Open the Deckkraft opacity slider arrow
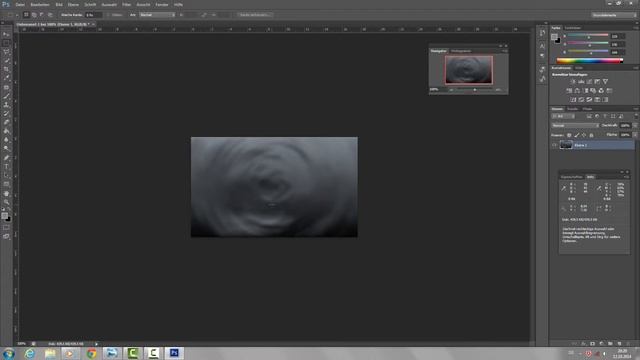 click(635, 126)
